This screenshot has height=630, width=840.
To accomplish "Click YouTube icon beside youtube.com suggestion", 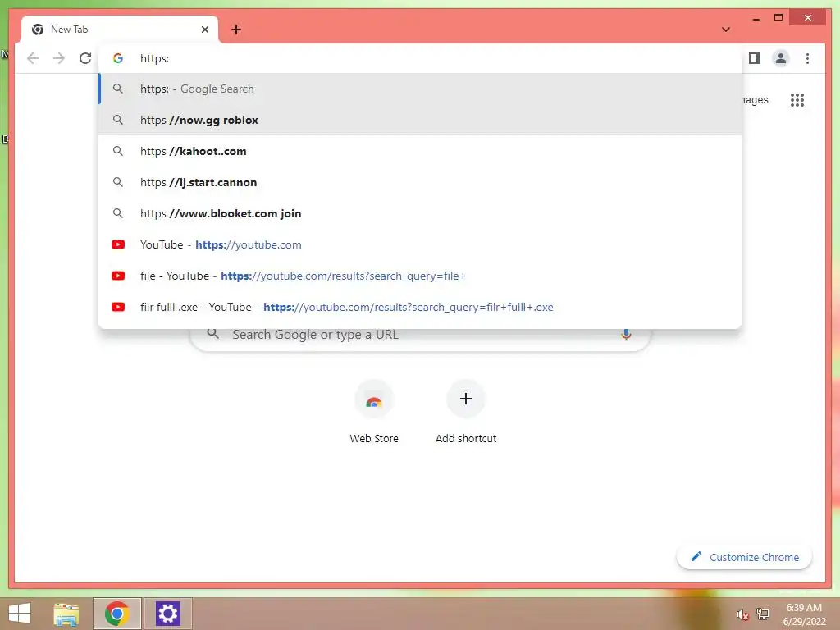I will pyautogui.click(x=118, y=244).
